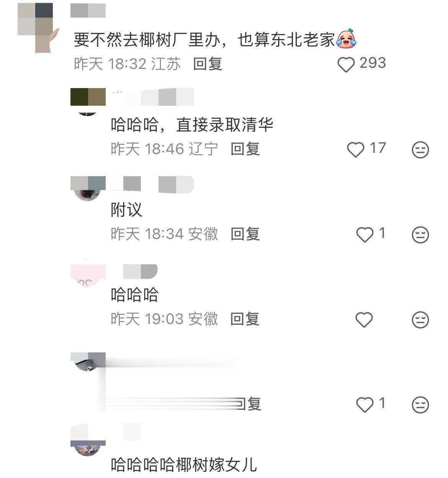
Task: Dislike the '附议' reply
Action: click(x=420, y=234)
